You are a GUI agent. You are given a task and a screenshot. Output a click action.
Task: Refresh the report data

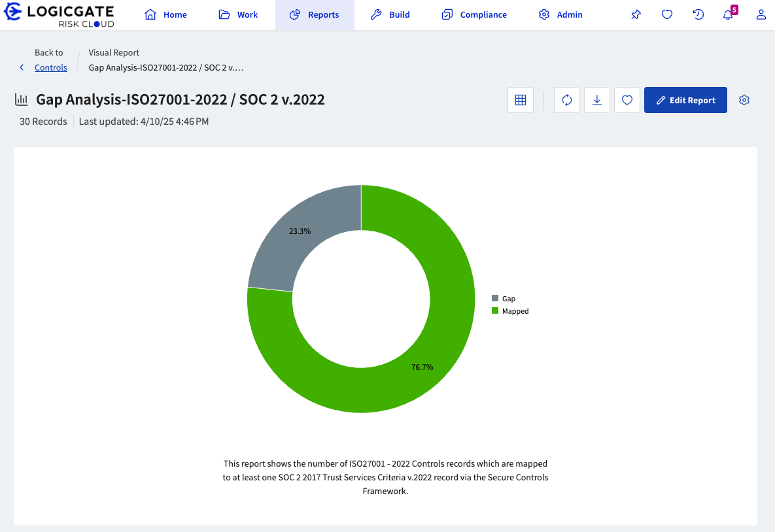click(567, 100)
